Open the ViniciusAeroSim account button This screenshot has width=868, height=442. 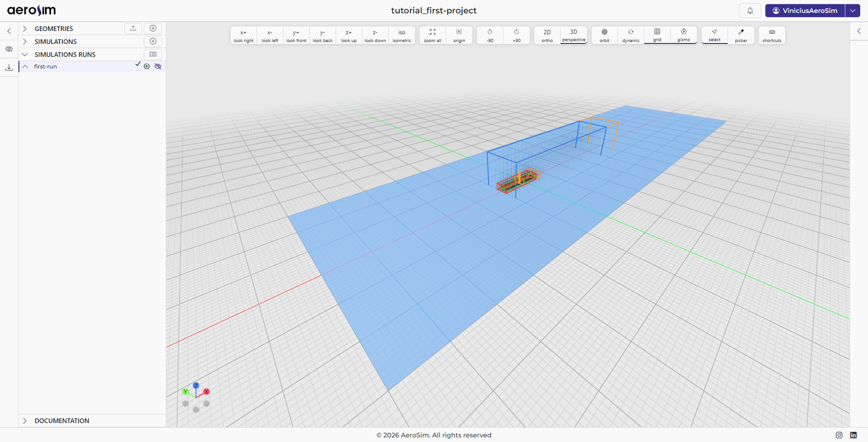[805, 11]
